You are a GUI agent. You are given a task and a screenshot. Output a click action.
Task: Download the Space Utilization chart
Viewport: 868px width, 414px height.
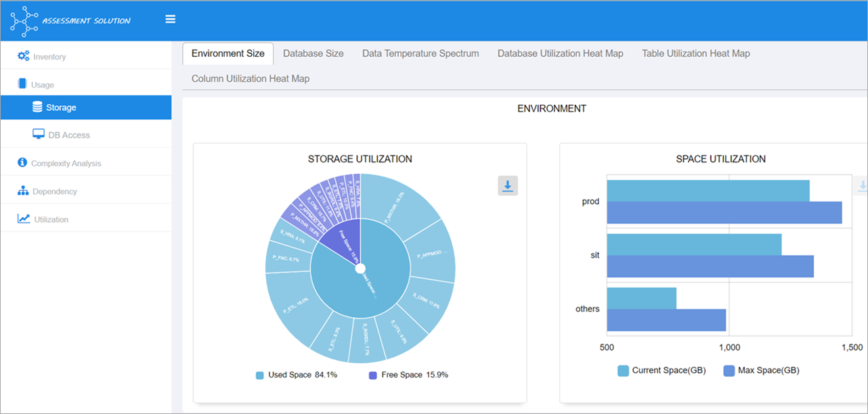[862, 185]
